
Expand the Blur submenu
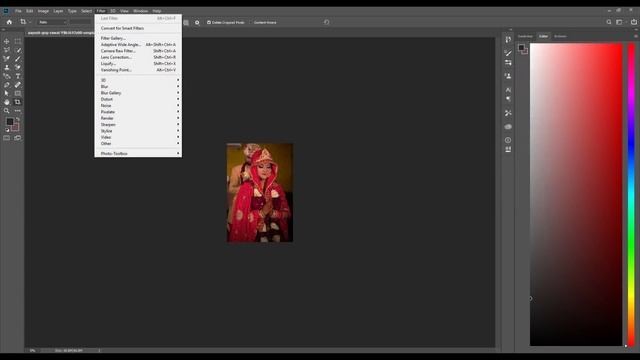point(138,87)
